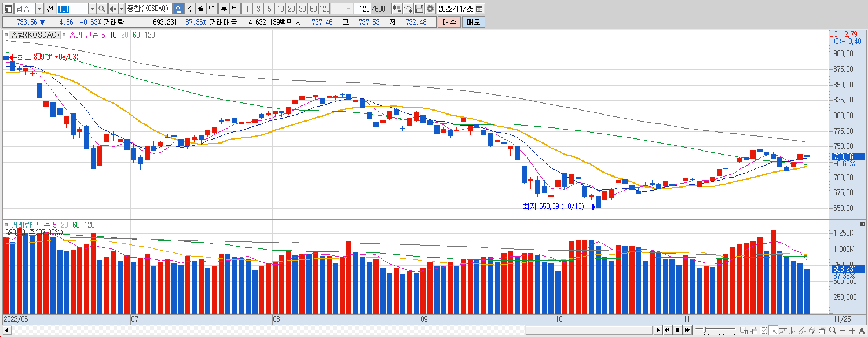Close the volume pane with X
Viewport: 868px width, 337px height.
coord(863,224)
